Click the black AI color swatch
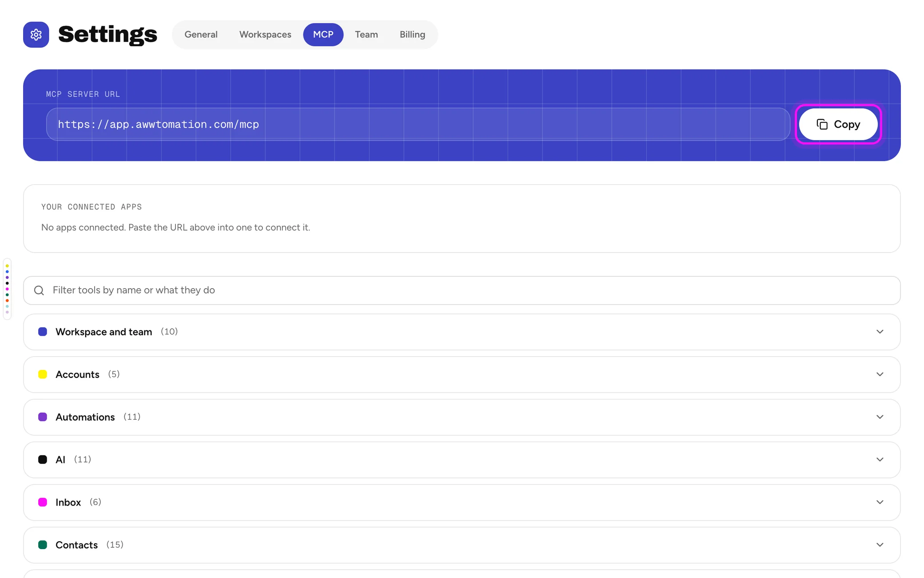Screen dimensions: 924x578 pos(43,460)
